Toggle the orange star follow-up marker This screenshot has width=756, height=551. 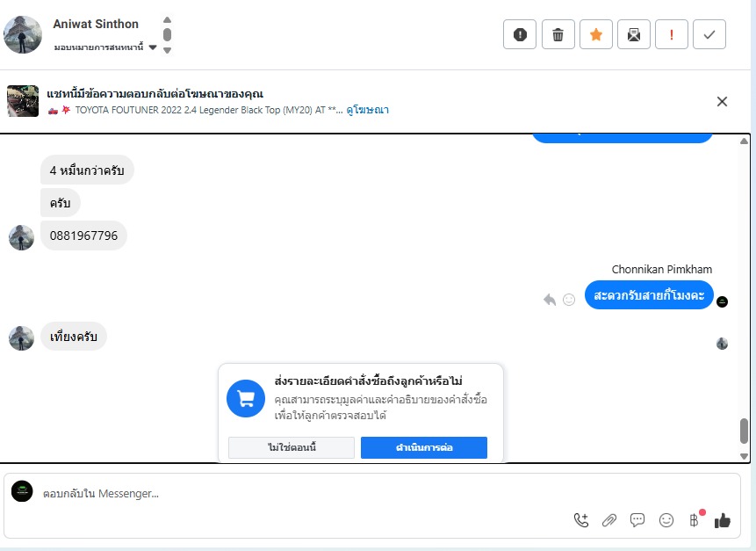pyautogui.click(x=596, y=34)
